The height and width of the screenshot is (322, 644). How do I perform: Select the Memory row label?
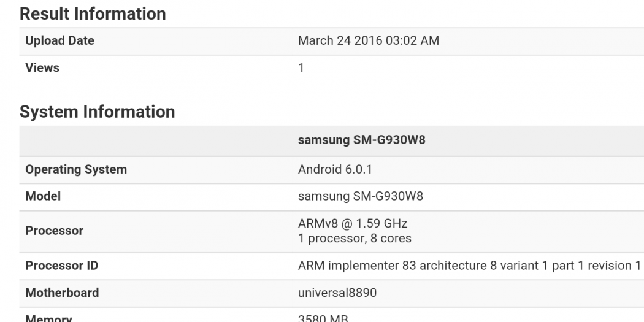[48, 318]
